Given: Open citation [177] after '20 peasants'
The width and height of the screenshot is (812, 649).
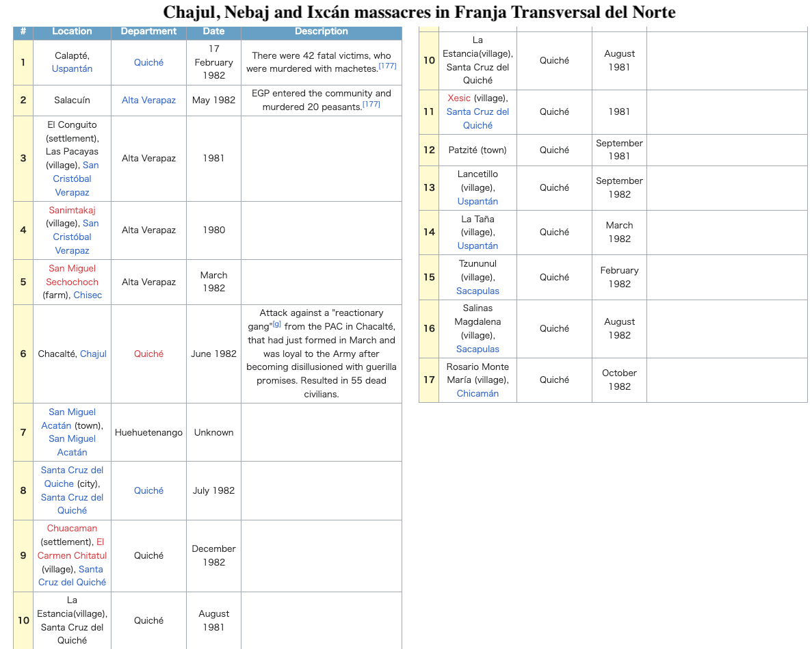Looking at the screenshot, I should click(x=371, y=104).
